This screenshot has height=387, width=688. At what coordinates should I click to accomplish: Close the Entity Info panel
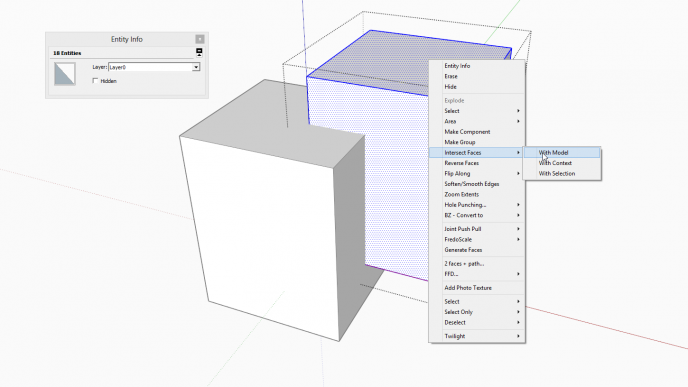tap(200, 39)
